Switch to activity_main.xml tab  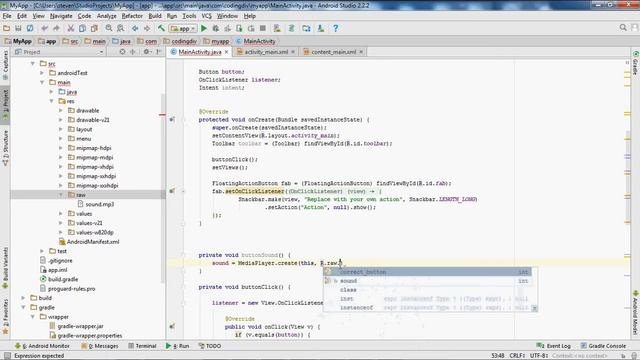[x=266, y=52]
